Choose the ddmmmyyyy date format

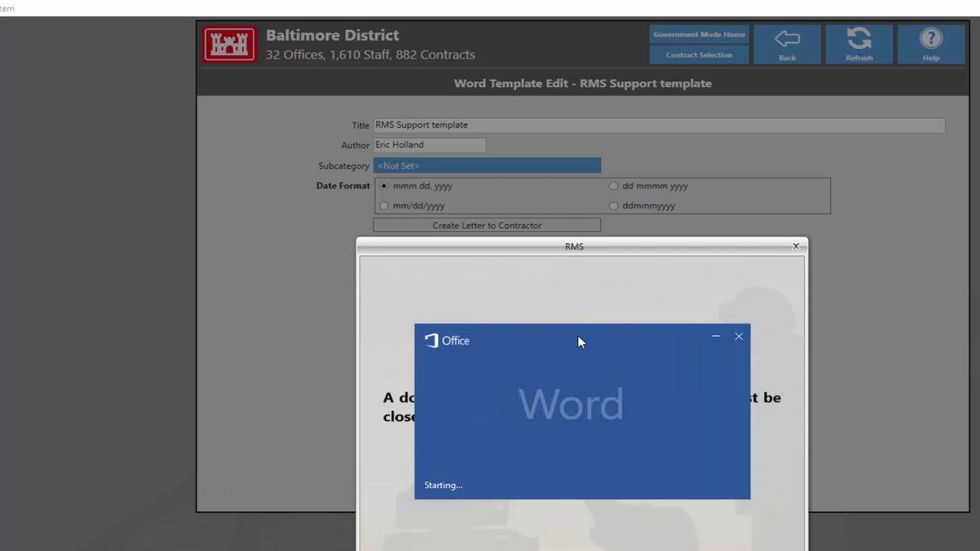pyautogui.click(x=613, y=206)
